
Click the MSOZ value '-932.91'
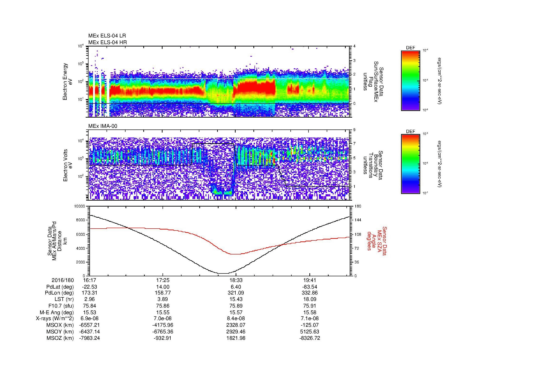[163, 338]
